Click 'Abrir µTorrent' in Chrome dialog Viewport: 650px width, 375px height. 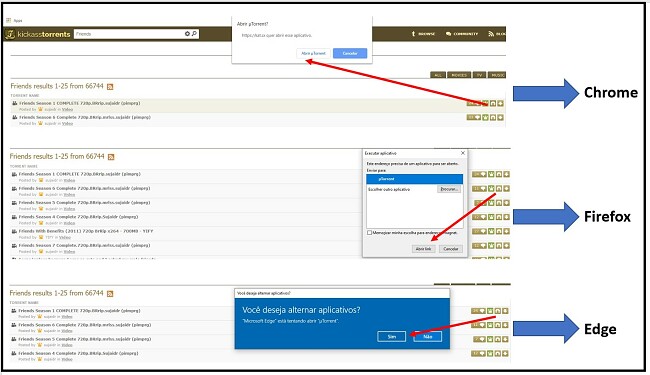click(x=313, y=53)
